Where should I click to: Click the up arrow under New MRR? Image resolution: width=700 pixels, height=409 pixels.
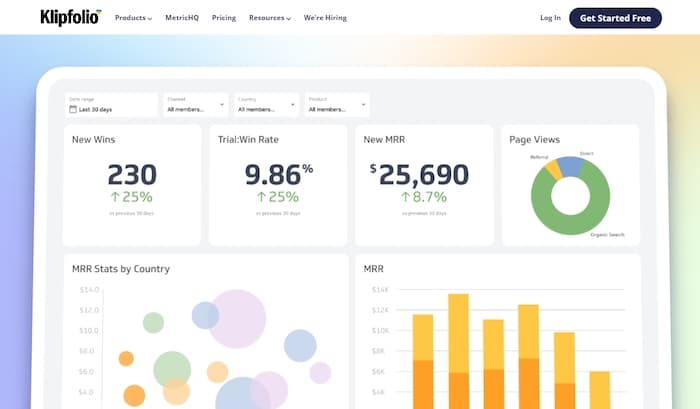[x=407, y=197]
